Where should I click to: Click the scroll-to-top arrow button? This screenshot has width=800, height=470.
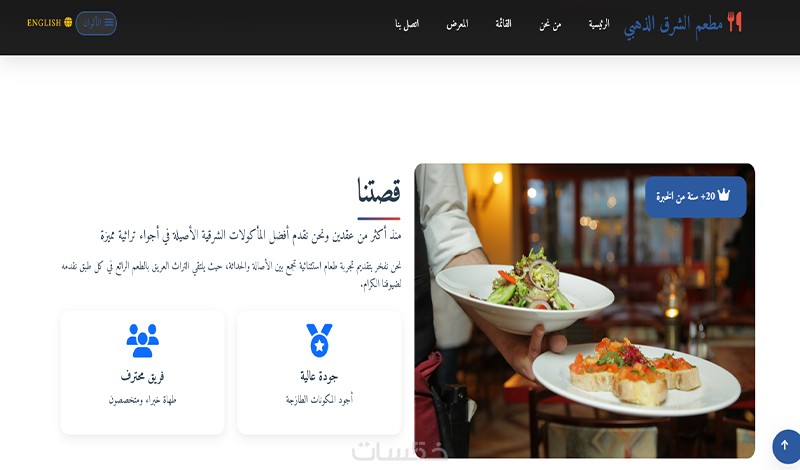(x=785, y=446)
